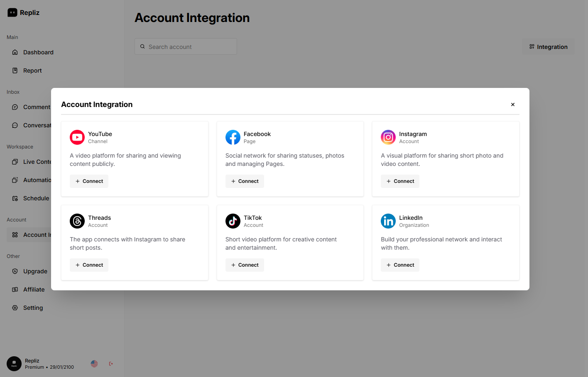This screenshot has width=588, height=377.
Task: Click the logout icon near the profile
Action: [x=111, y=363]
